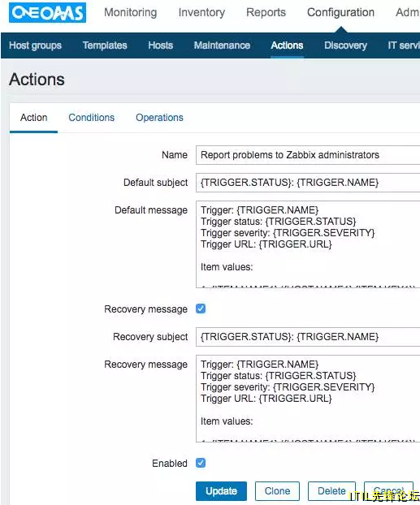The image size is (420, 505).
Task: Click the Name input field
Action: point(308,155)
